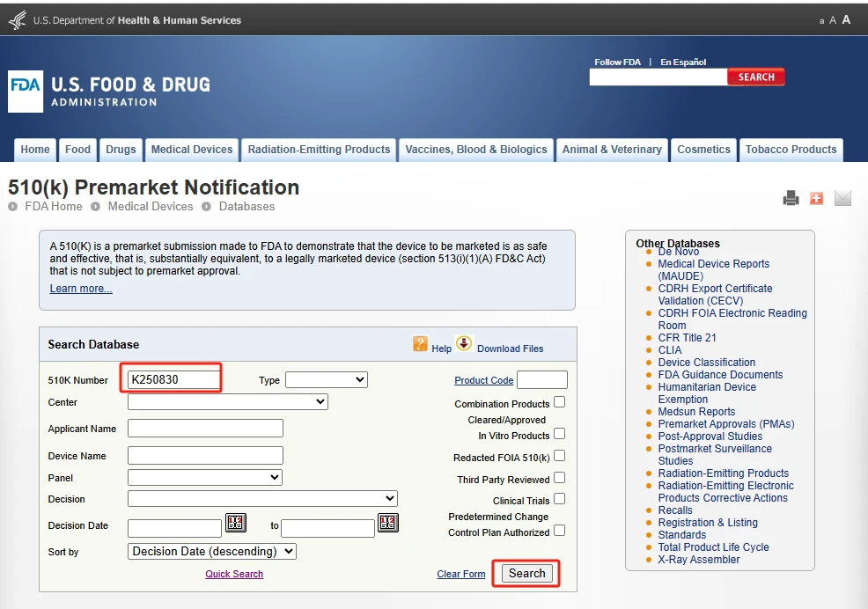Switch to the Drugs tab

(x=121, y=150)
